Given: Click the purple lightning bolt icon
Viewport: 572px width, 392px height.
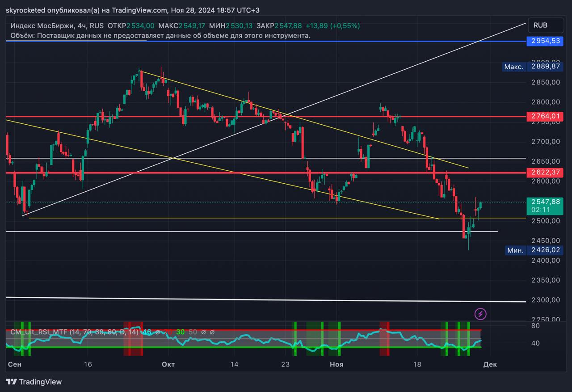Looking at the screenshot, I should [x=480, y=314].
